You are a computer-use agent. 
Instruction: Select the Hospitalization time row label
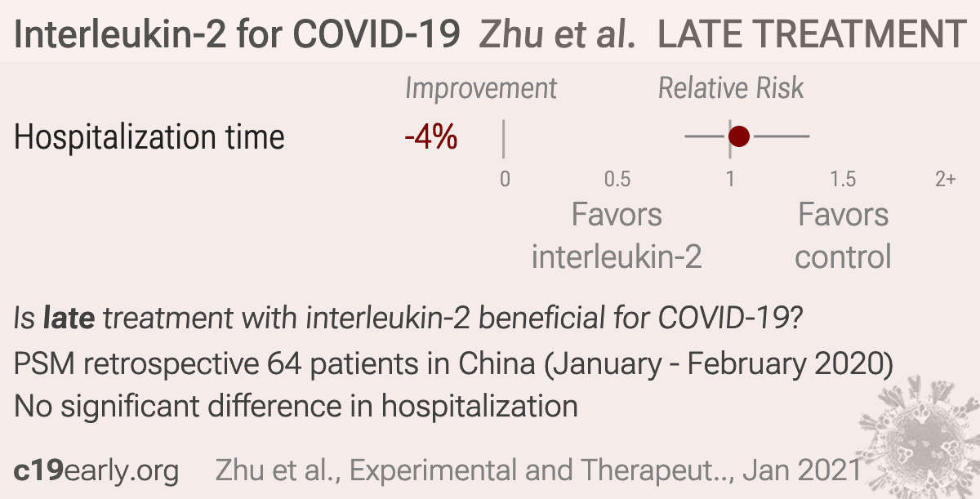tap(149, 136)
